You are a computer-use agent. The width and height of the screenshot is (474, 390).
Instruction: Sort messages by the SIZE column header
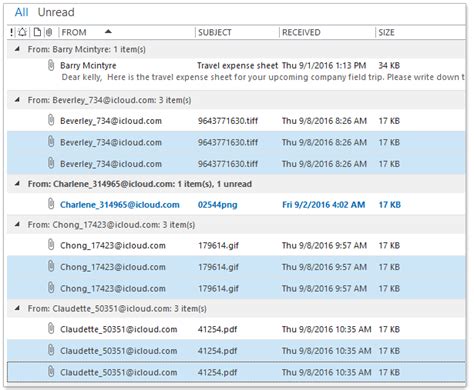386,32
